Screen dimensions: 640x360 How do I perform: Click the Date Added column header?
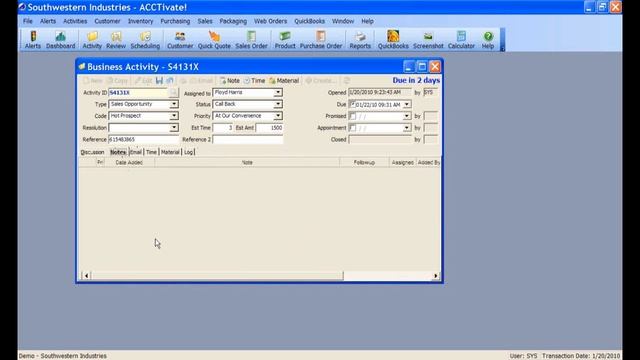129,162
